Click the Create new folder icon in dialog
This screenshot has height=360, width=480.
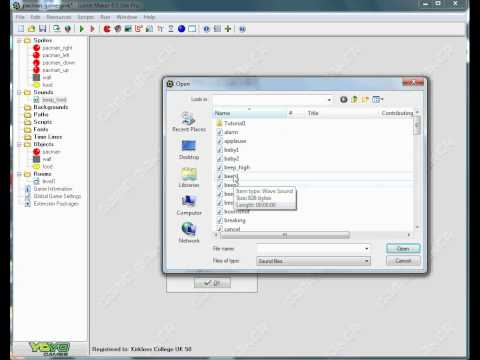click(x=365, y=99)
